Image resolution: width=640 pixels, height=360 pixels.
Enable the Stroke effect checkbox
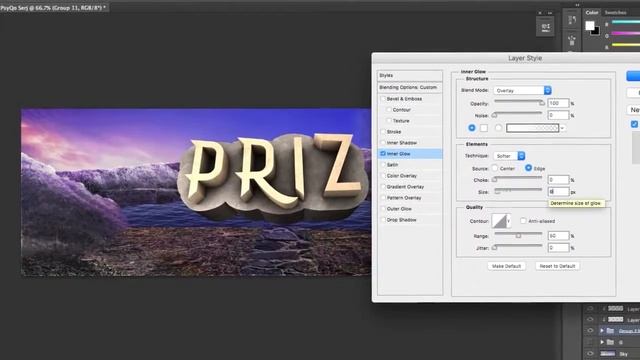click(383, 132)
